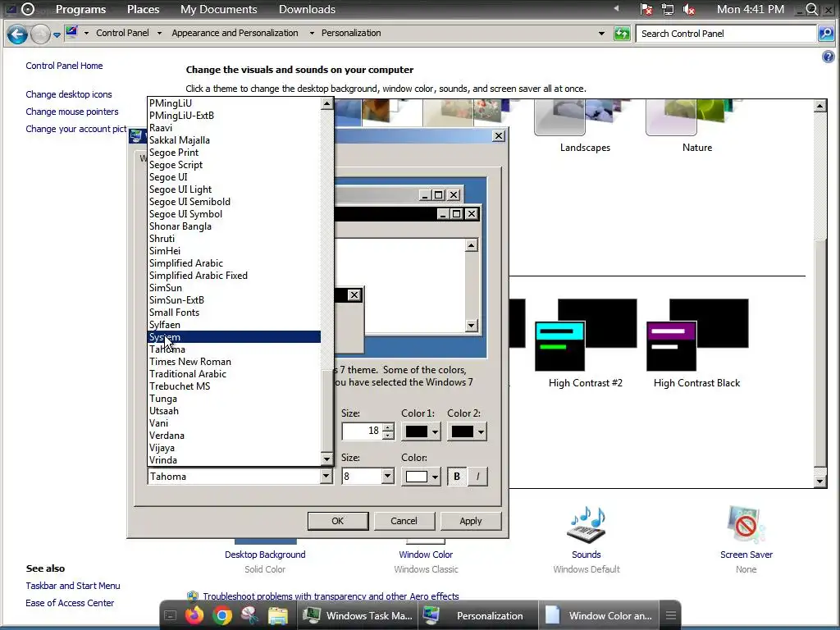Open the Sounds icon
This screenshot has width=840, height=630.
point(586,525)
